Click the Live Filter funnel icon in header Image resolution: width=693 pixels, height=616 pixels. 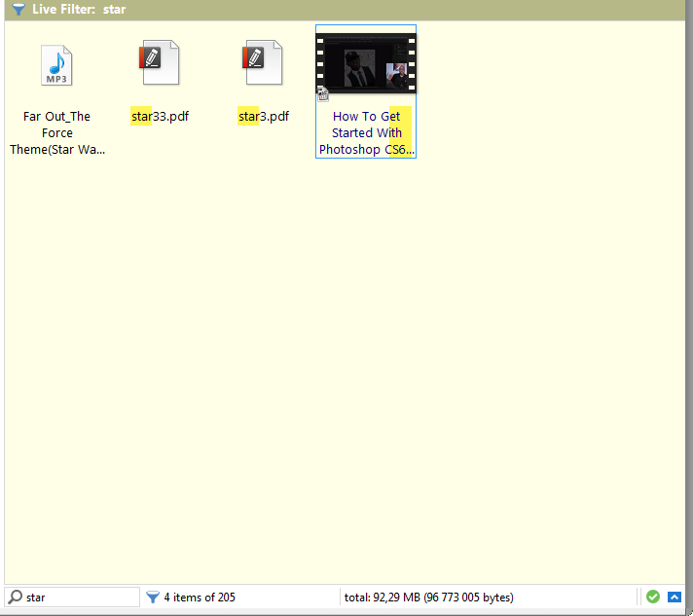click(x=18, y=10)
